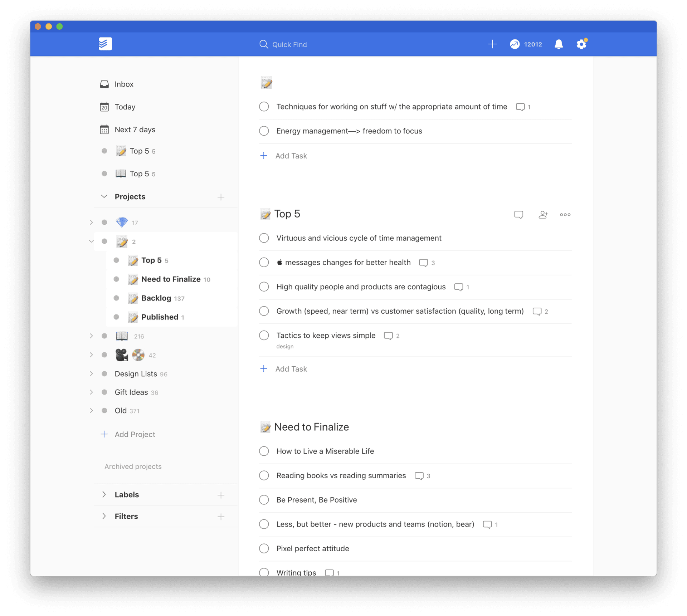Open more options for the Top 5 project
The width and height of the screenshot is (687, 616).
[x=565, y=215]
